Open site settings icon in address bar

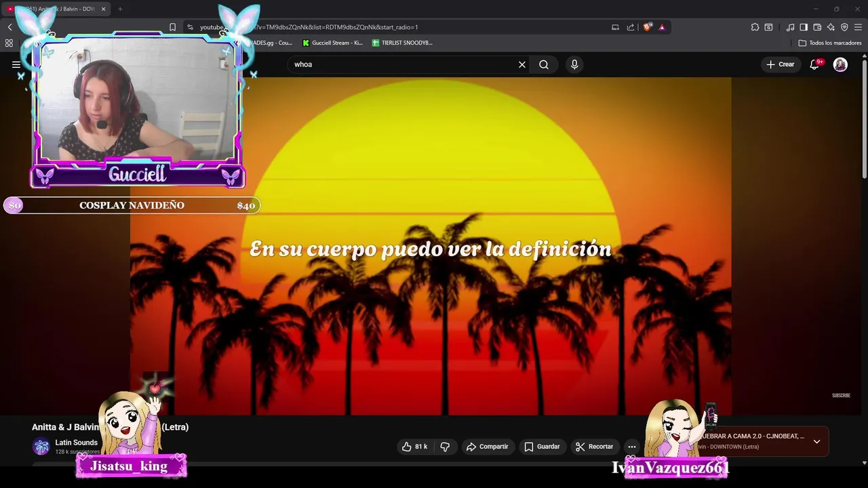(190, 27)
